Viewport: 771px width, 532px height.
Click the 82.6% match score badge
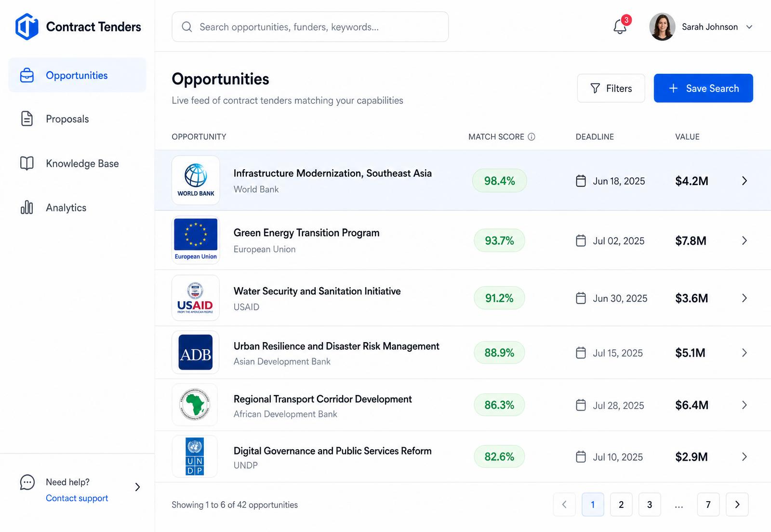pos(500,457)
